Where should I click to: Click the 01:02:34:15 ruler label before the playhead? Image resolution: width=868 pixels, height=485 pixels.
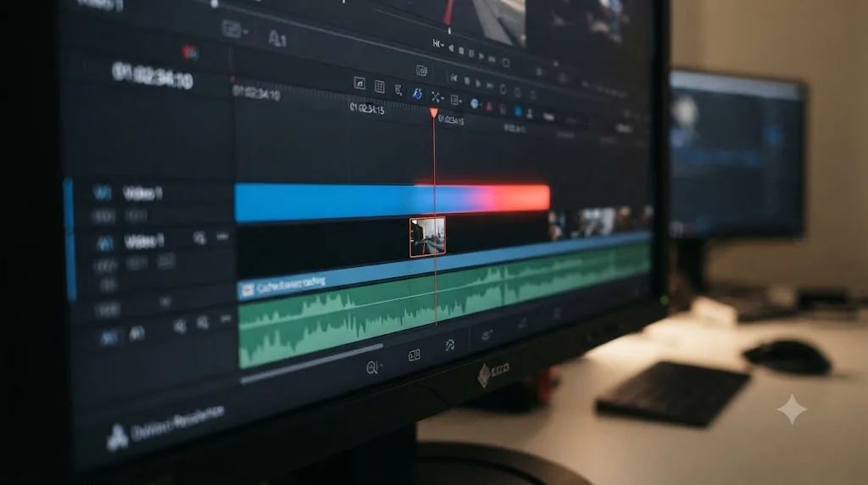pos(367,109)
